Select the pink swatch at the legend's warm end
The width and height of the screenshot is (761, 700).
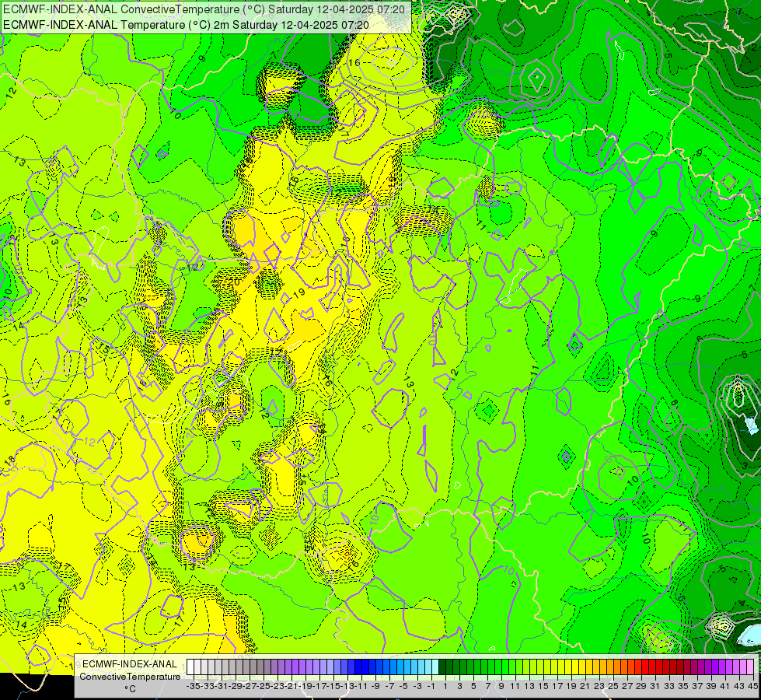(x=750, y=667)
